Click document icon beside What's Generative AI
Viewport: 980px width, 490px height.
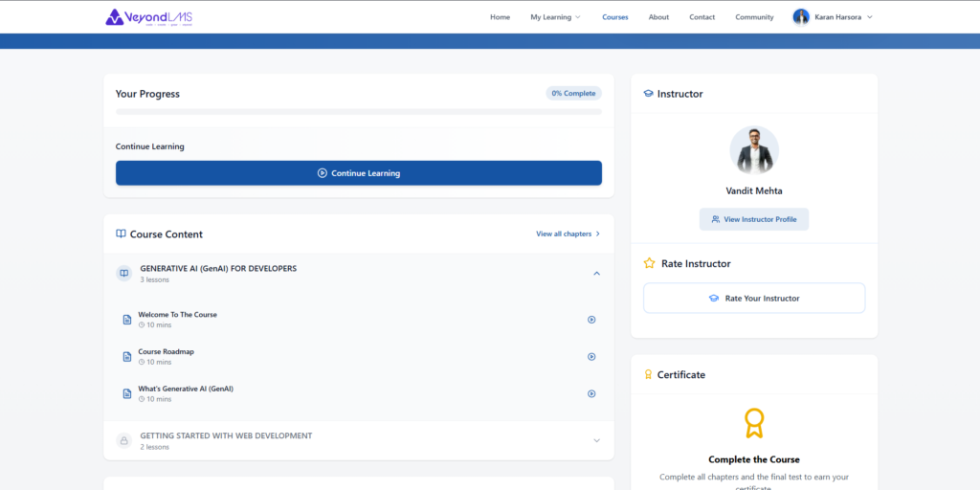[x=127, y=393]
